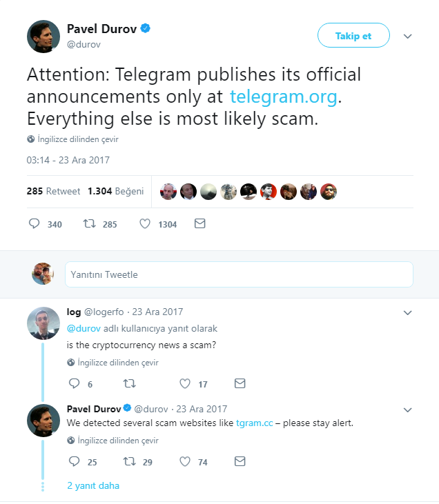Screen dimensions: 439x504
Task: Follow Pavel Durov with Takip et button
Action: (x=353, y=35)
